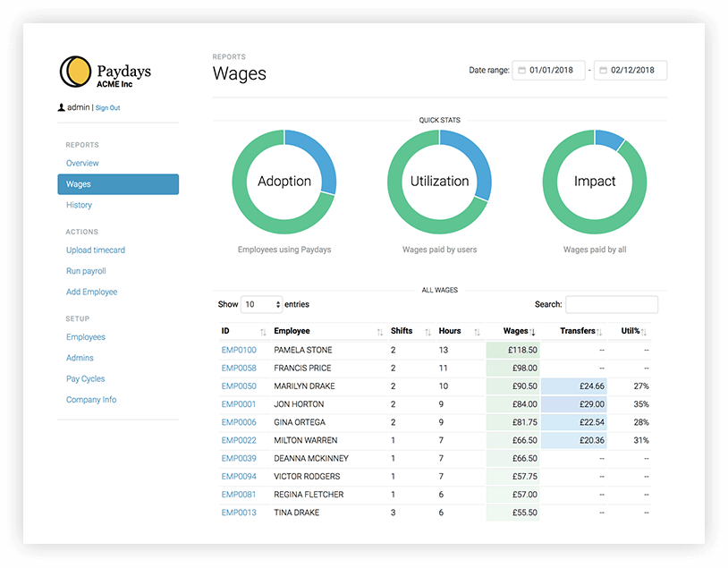
Task: Open Upload timecard action
Action: [95, 250]
